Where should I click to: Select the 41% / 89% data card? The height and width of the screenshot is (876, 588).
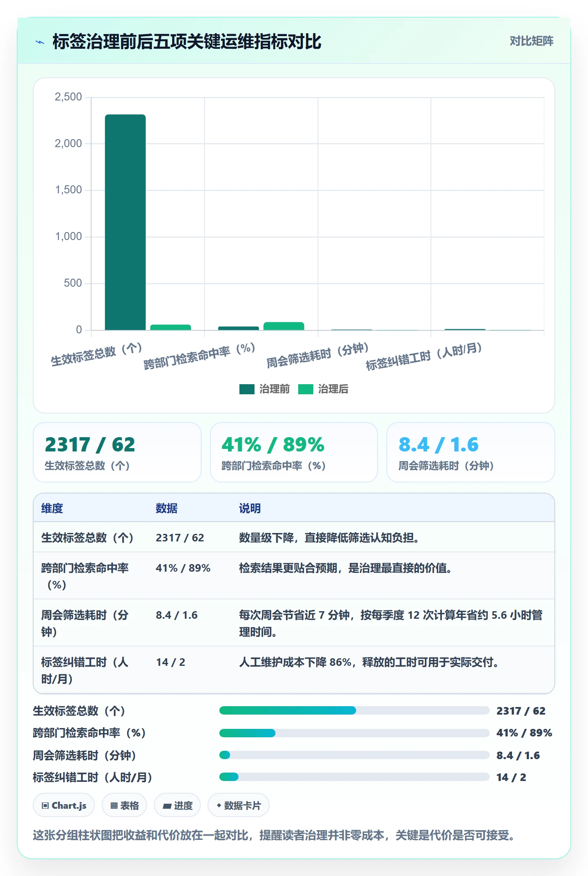click(294, 452)
